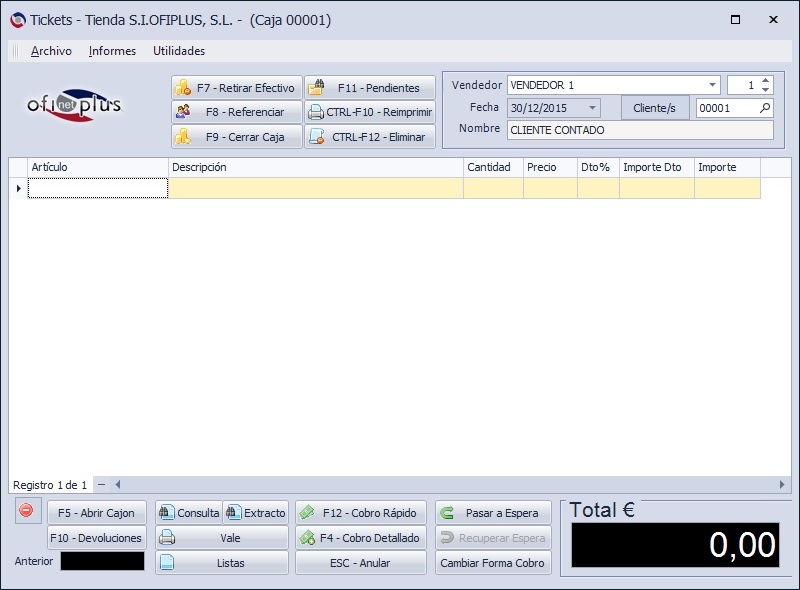Click the Cantidad column header

[493, 167]
